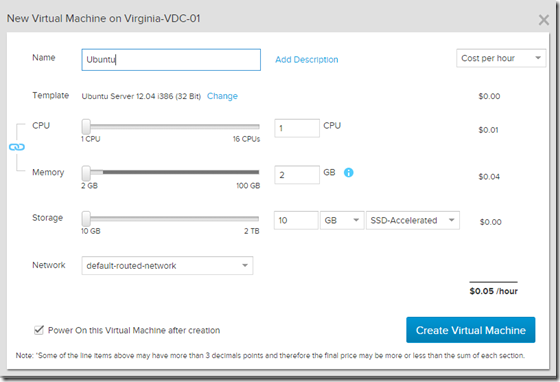Click the 16 CPUs end of slider track
The image size is (560, 382).
point(258,127)
